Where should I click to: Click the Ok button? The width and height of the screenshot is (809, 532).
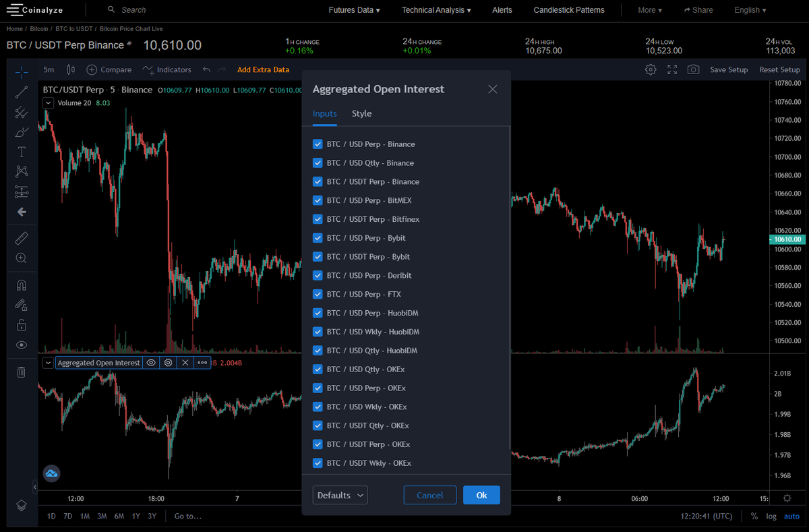point(481,495)
